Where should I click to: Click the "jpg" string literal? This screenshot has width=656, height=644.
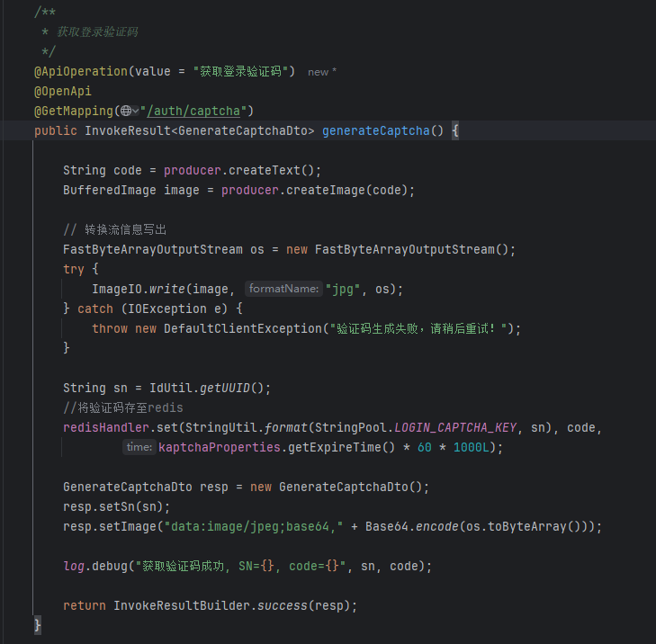[x=342, y=289]
